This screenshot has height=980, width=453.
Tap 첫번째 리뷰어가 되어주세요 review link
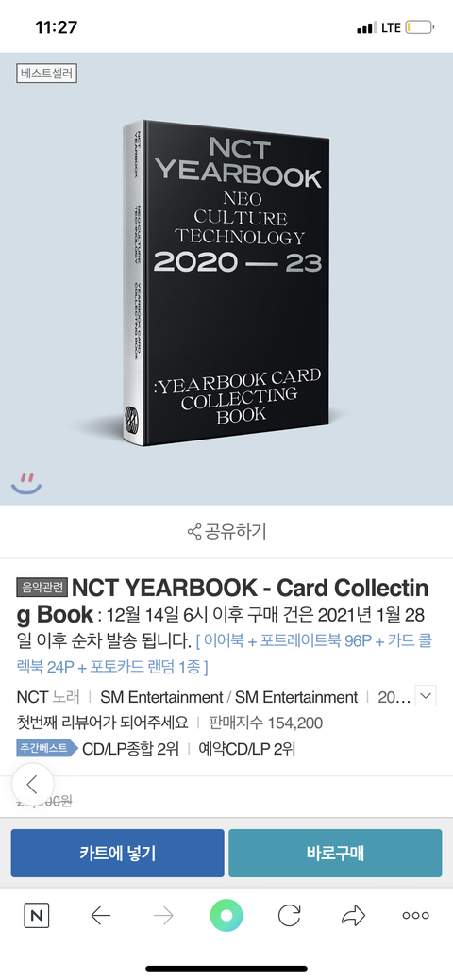pyautogui.click(x=102, y=723)
